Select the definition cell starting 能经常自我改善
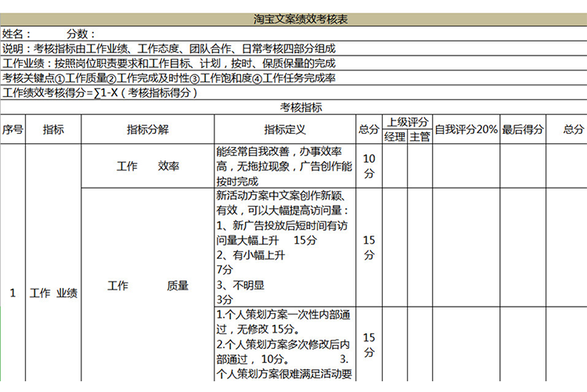This screenshot has width=587, height=392. pos(285,166)
